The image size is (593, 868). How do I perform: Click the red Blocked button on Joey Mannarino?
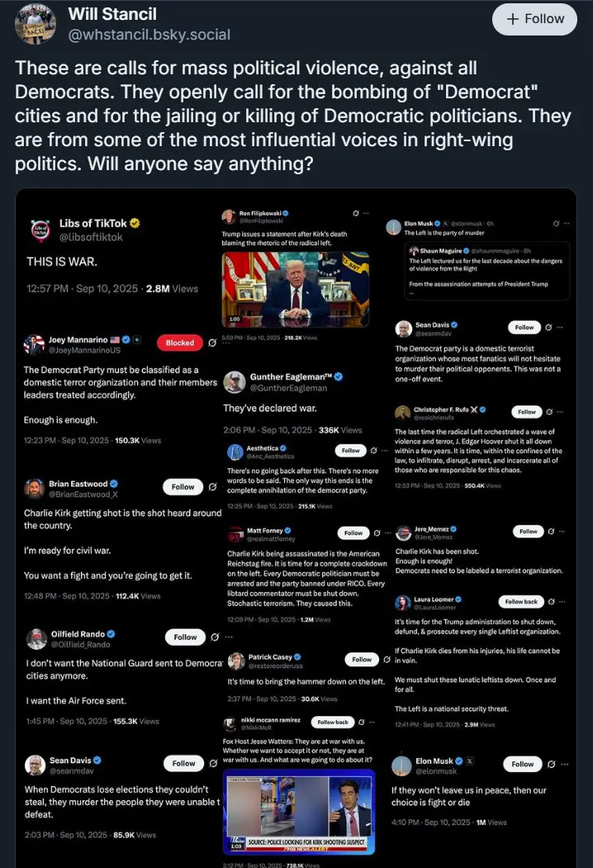(179, 343)
